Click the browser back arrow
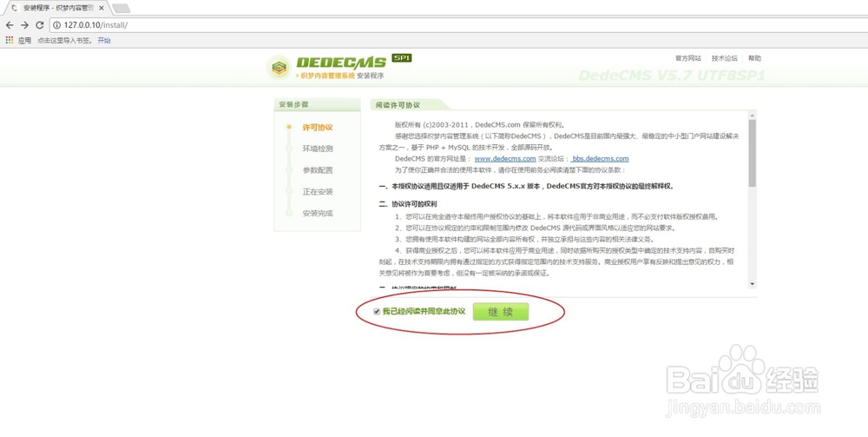The width and height of the screenshot is (868, 437). [x=10, y=25]
